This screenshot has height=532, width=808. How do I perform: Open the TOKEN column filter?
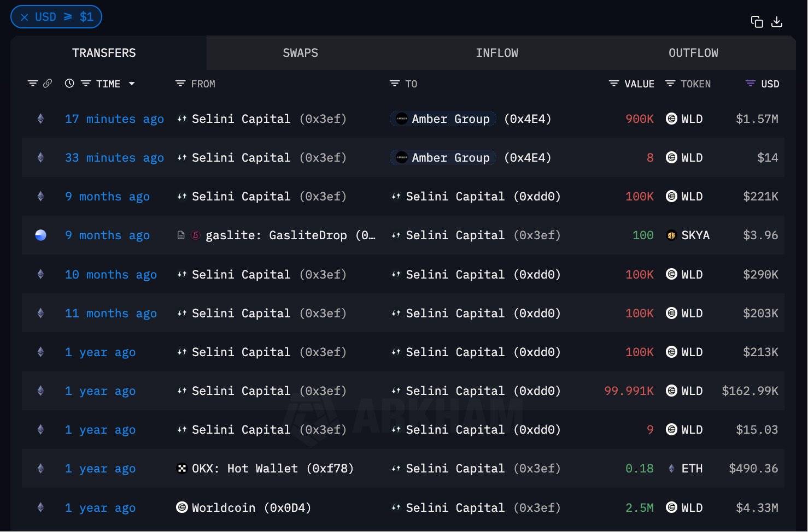(x=670, y=84)
